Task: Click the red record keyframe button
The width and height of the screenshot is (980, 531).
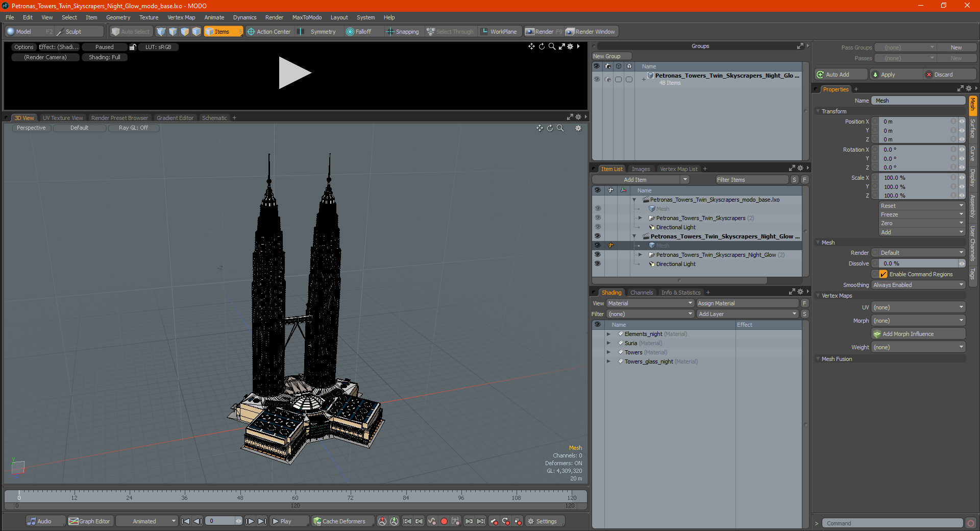Action: (444, 521)
